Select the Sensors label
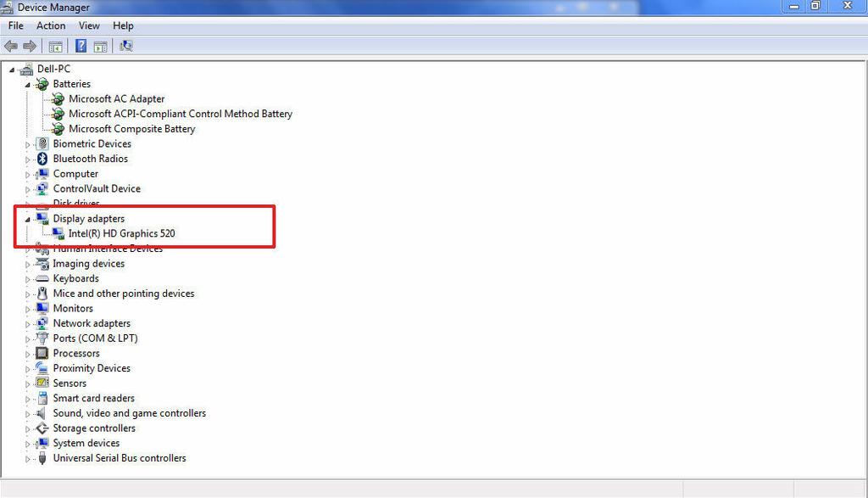Viewport: 868px width, 498px height. [70, 383]
